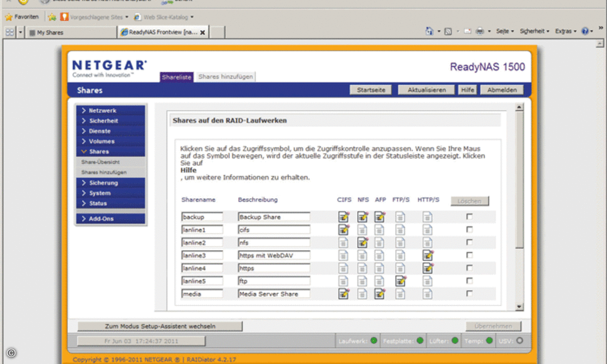This screenshot has width=607, height=364.
Task: Click Zum Modus Setup-Assistent wechseln button
Action: tap(160, 327)
